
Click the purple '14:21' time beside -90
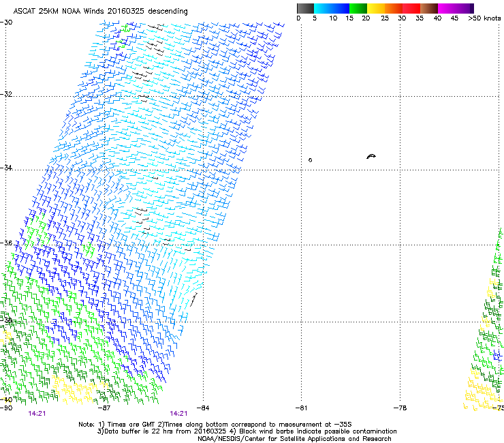pyautogui.click(x=37, y=414)
